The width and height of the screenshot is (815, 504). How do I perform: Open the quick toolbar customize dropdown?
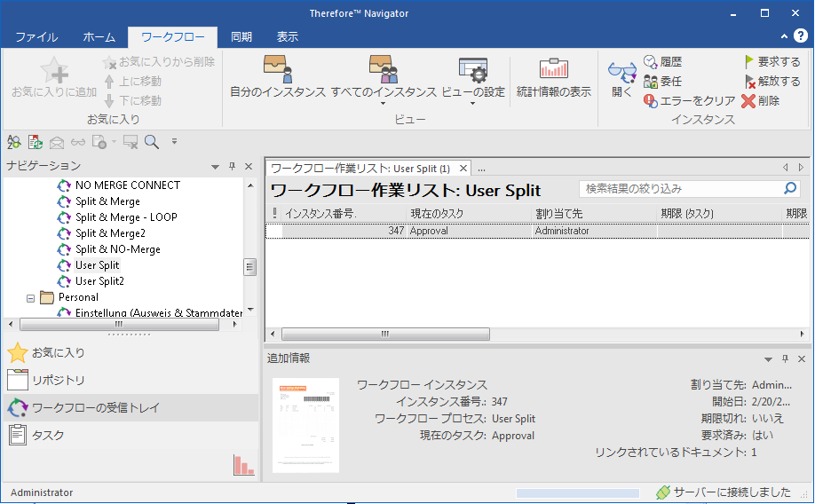click(175, 141)
